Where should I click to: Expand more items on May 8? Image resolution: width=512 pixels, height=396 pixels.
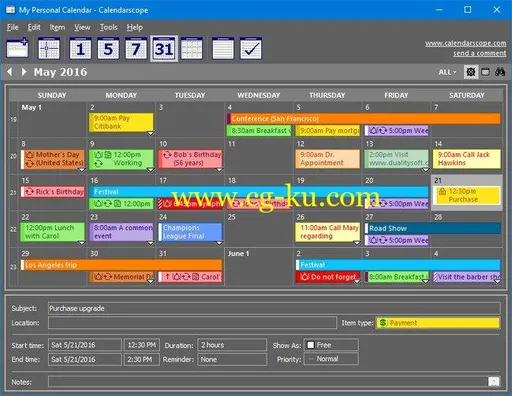click(x=82, y=170)
